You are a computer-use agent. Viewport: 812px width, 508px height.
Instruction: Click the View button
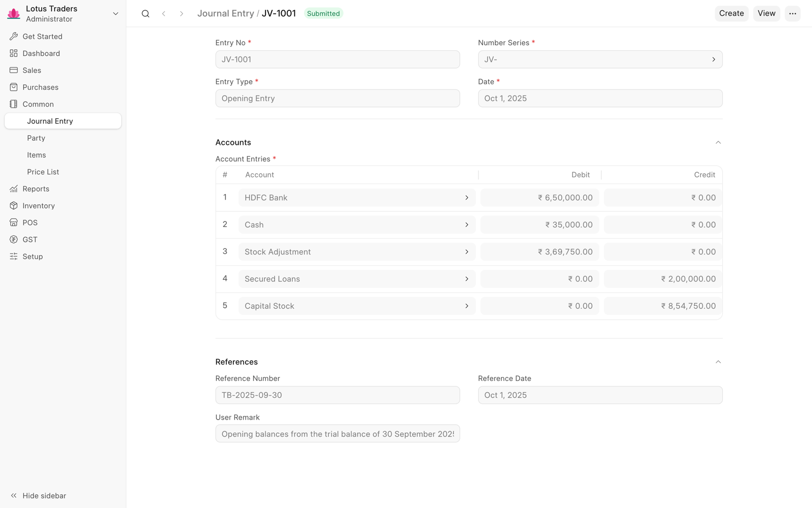[x=766, y=14]
